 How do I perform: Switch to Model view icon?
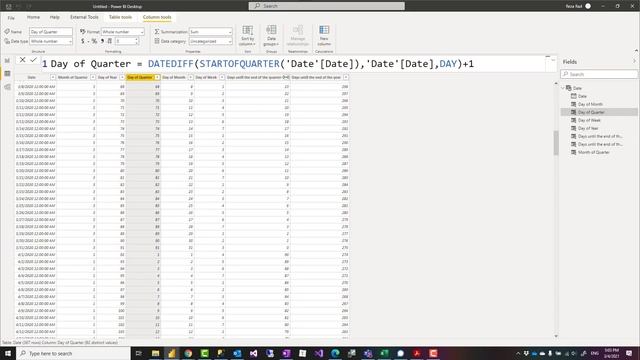[x=7, y=87]
